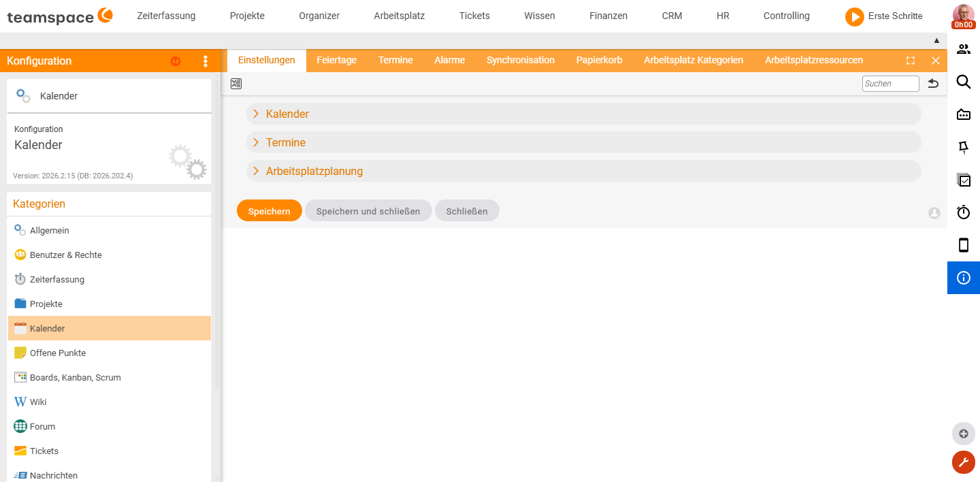The height and width of the screenshot is (482, 980).
Task: Open the Organizer menu
Action: click(x=319, y=16)
